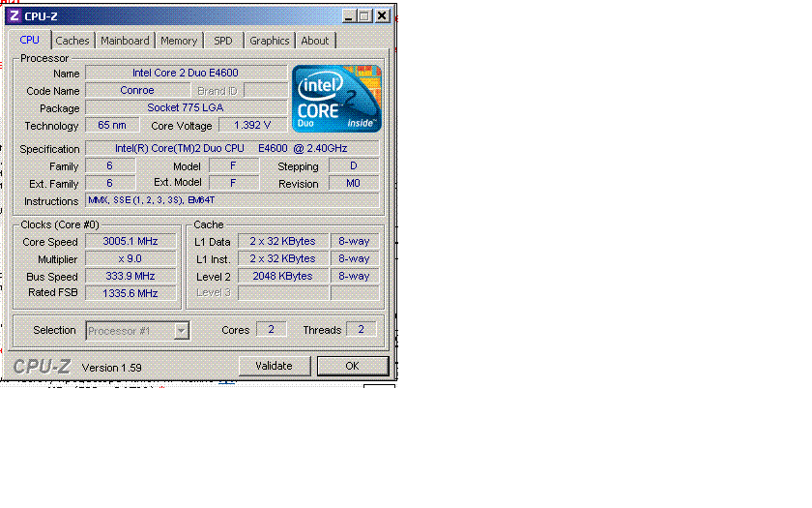The width and height of the screenshot is (812, 508).
Task: Click the L1 Data value 2 x 32 KBytes
Action: coord(282,241)
